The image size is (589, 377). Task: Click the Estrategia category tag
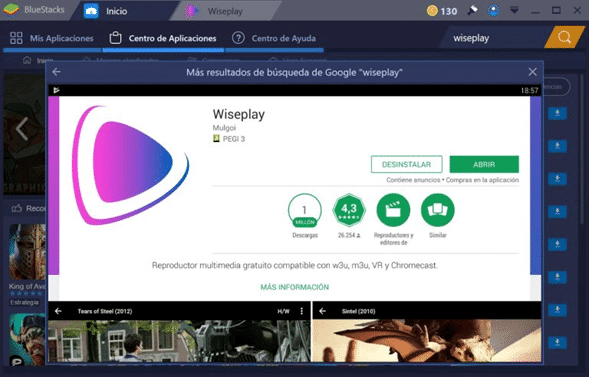[x=24, y=302]
